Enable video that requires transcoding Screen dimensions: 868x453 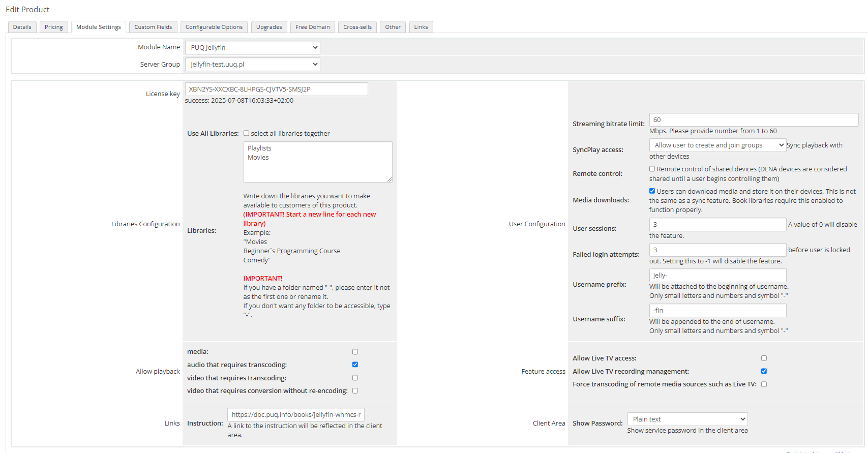pyautogui.click(x=355, y=378)
